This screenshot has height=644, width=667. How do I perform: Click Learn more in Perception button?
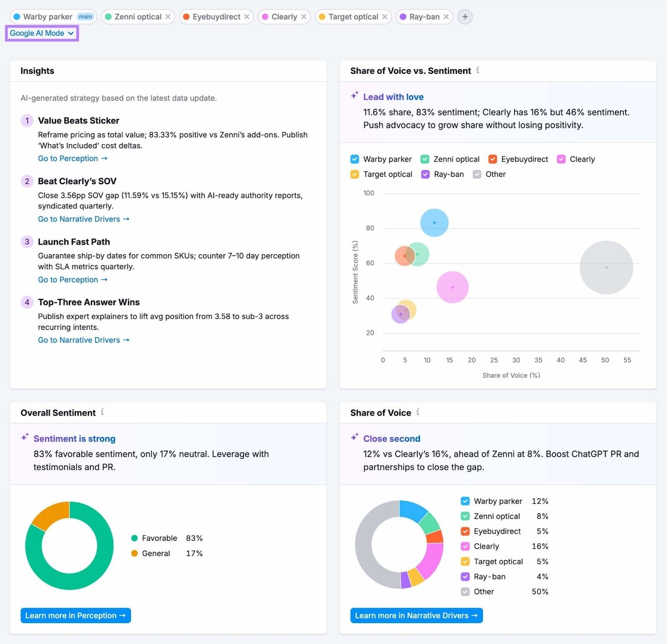[x=75, y=615]
